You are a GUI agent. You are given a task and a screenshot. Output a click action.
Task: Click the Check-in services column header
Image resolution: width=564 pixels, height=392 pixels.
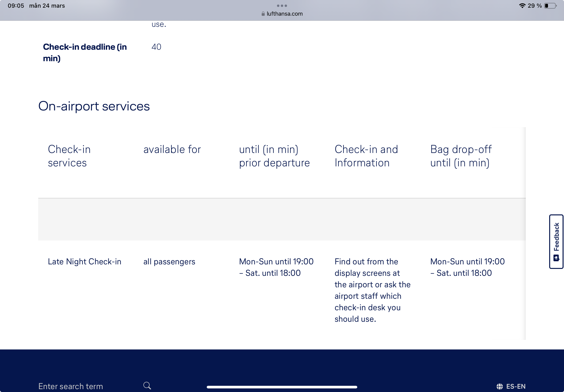[x=69, y=156]
